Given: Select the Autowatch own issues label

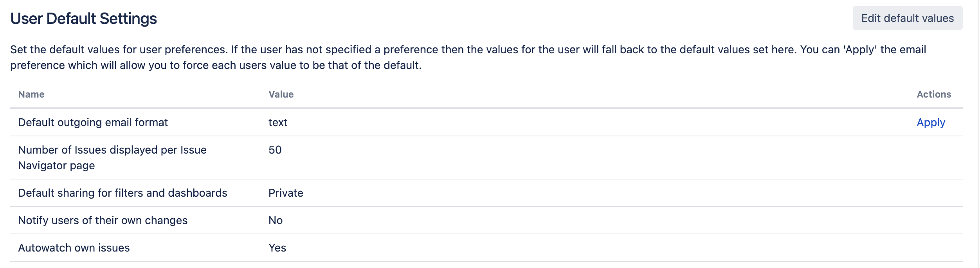Looking at the screenshot, I should click(x=74, y=248).
